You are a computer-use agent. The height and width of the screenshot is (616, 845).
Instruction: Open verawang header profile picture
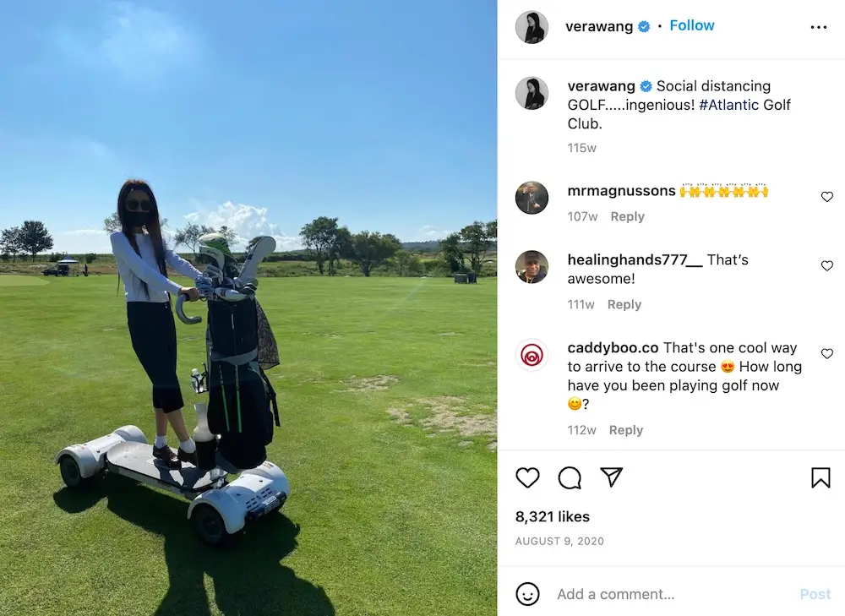[532, 26]
